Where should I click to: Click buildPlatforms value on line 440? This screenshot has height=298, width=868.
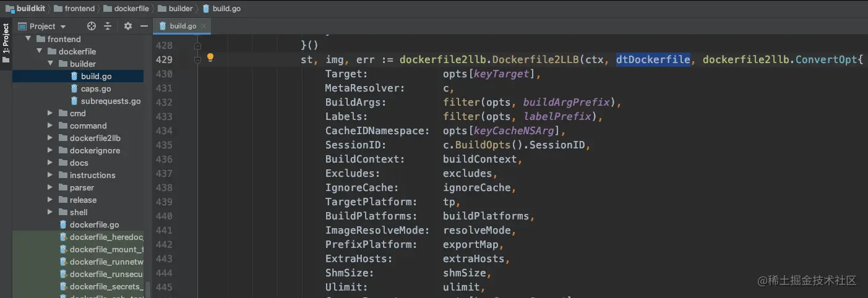point(486,216)
